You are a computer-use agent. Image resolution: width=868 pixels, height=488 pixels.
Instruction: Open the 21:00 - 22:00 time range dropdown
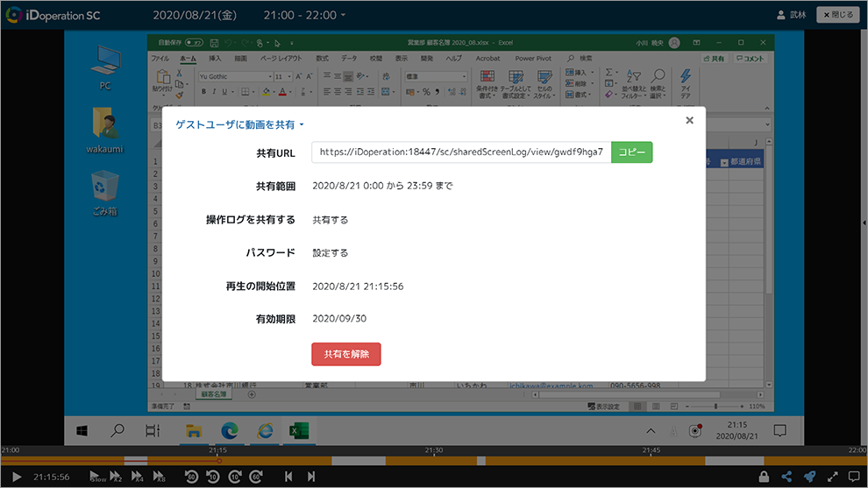point(304,15)
